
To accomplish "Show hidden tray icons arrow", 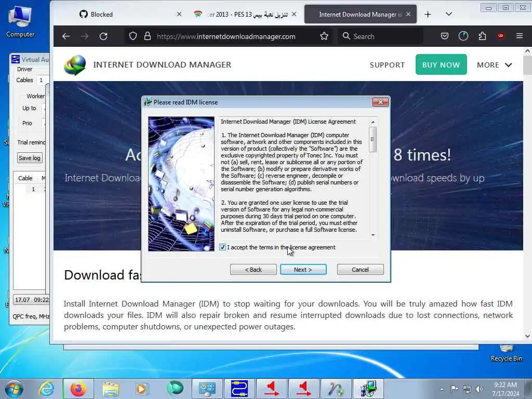I will click(x=442, y=389).
